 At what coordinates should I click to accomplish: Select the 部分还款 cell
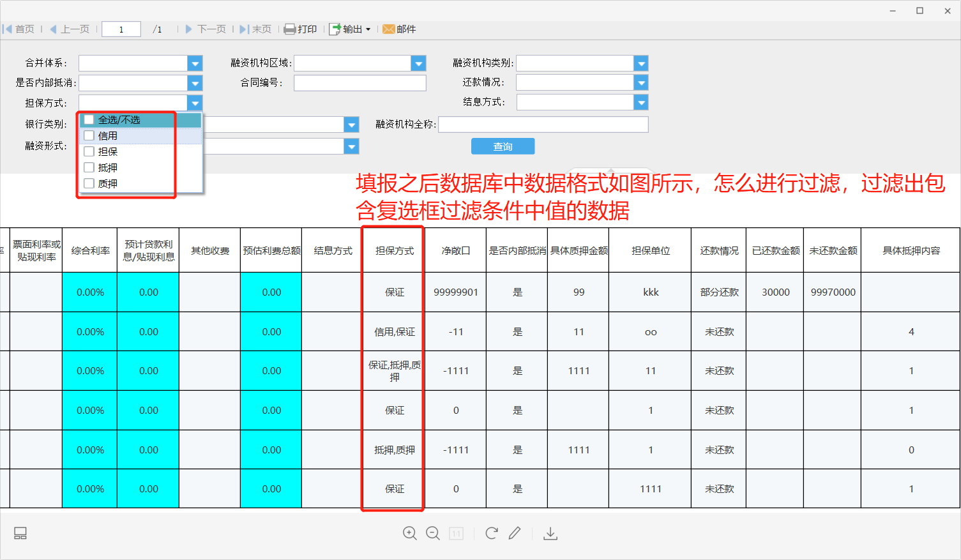(719, 292)
